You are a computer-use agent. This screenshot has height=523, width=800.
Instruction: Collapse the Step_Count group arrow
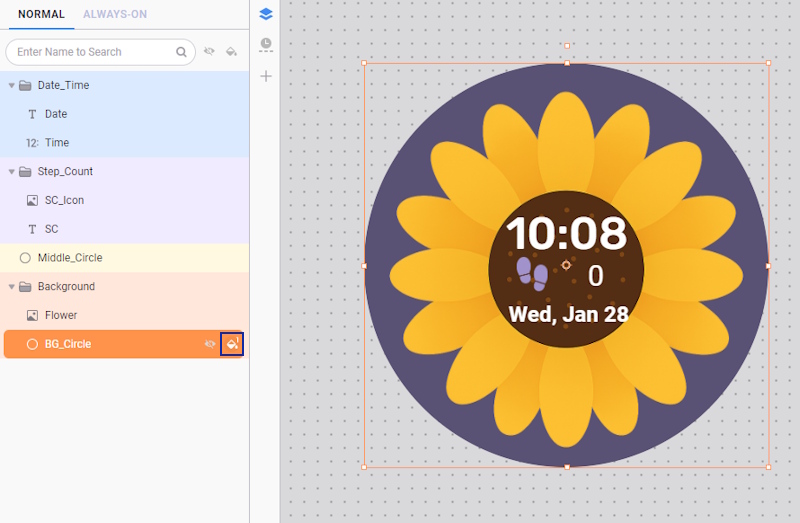pos(12,172)
